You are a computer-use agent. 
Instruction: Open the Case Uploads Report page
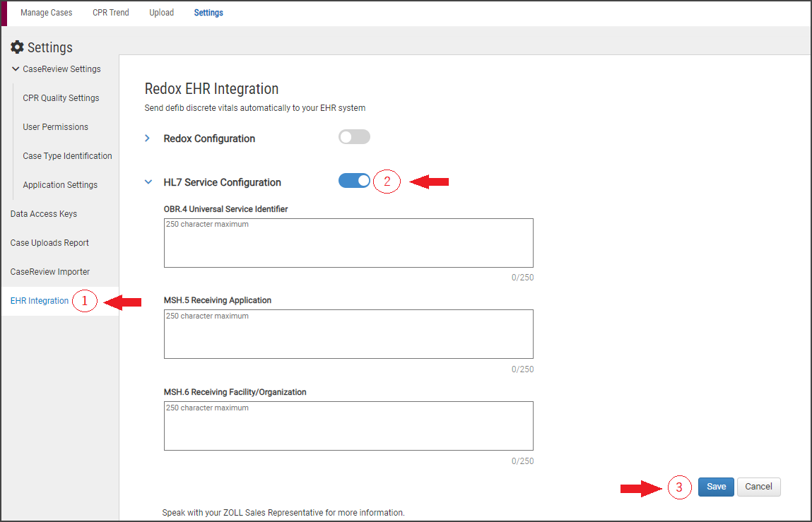click(x=49, y=243)
